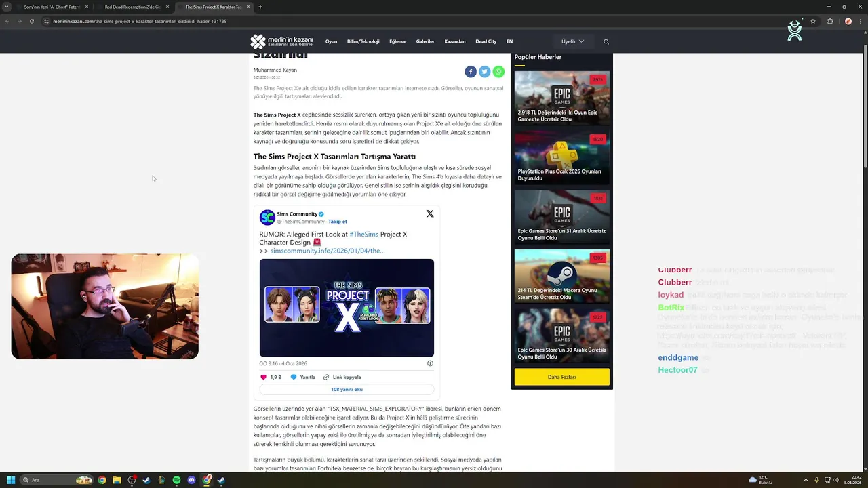868x488 pixels.
Task: Open Spotify from taskbar
Action: pos(176,480)
